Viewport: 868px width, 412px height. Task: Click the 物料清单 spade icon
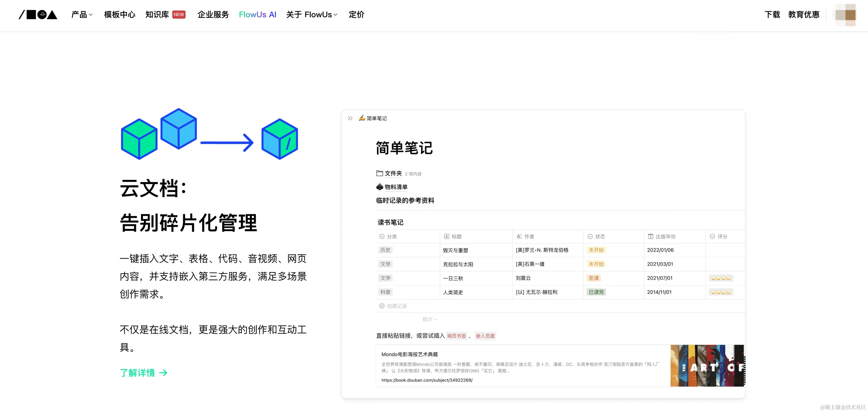pos(379,187)
